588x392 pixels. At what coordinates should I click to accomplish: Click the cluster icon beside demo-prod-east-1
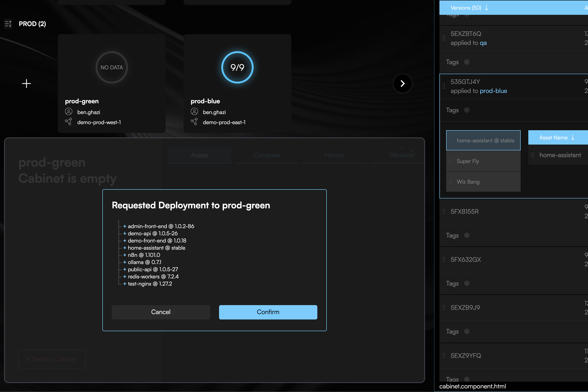[194, 122]
